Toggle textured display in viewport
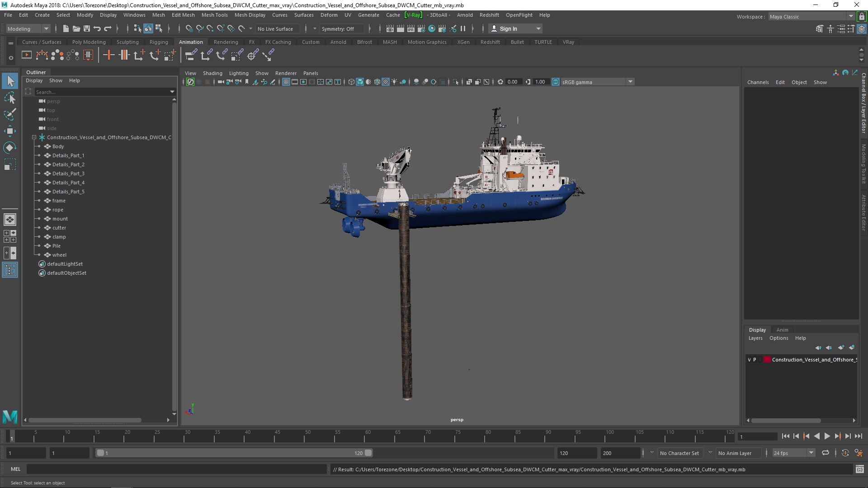 click(x=386, y=82)
